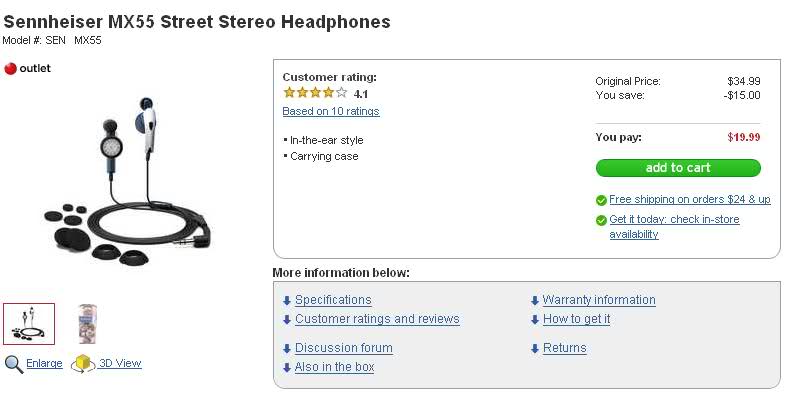Click the red outlet badge icon
This screenshot has height=394, width=788.
click(10, 69)
